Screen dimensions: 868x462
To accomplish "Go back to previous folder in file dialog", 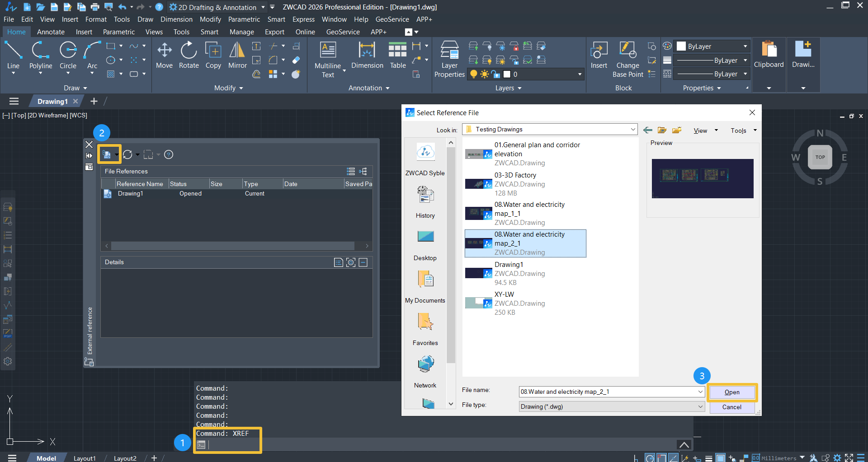I will 648,130.
